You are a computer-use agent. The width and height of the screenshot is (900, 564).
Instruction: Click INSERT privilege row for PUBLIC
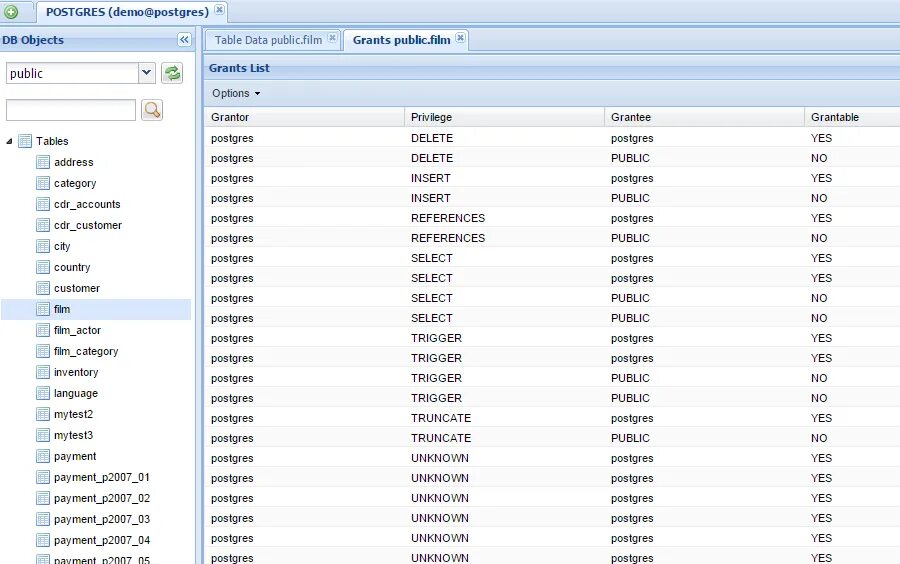(x=430, y=199)
